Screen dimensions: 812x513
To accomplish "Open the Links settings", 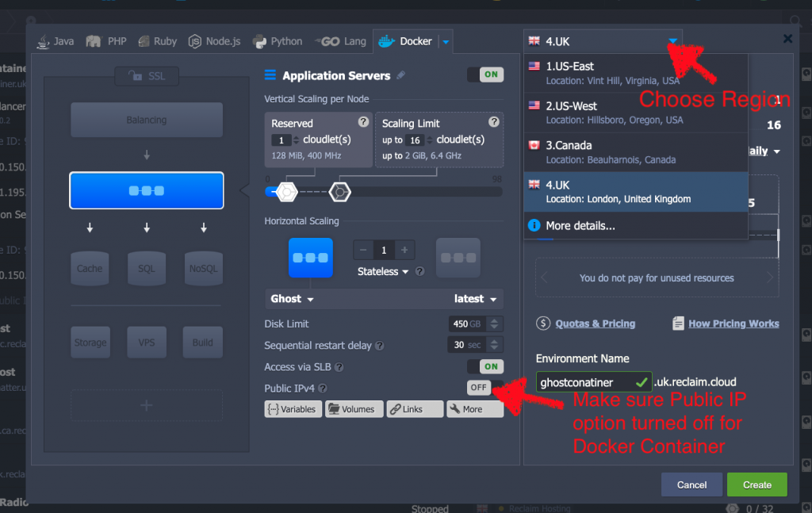I will pyautogui.click(x=415, y=409).
